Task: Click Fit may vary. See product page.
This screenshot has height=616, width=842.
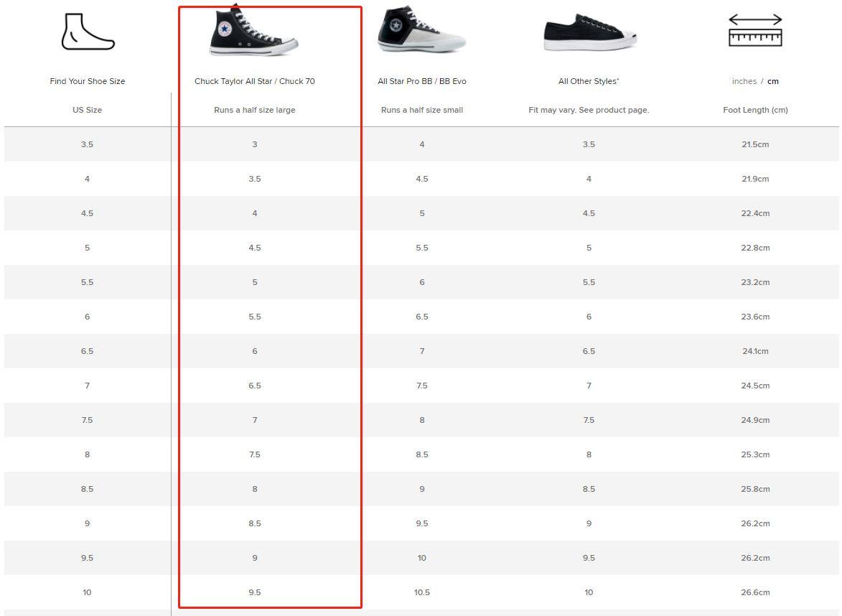Action: click(589, 110)
